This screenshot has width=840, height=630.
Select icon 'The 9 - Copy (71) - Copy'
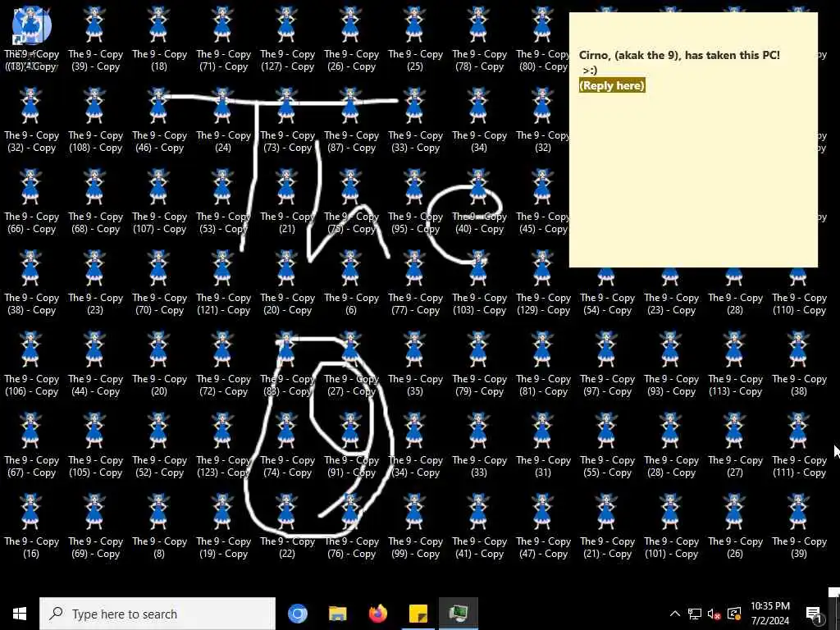tap(223, 39)
